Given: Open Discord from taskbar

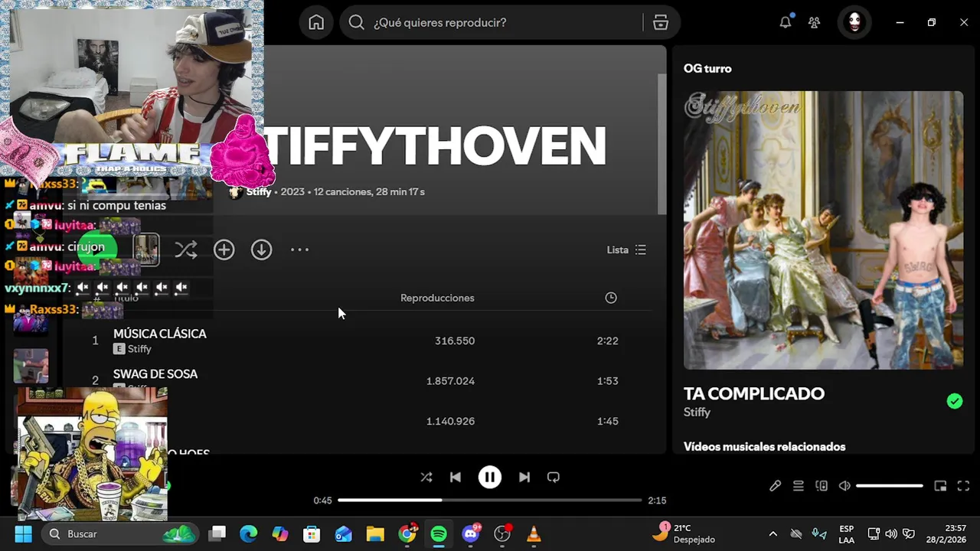Looking at the screenshot, I should (x=471, y=533).
